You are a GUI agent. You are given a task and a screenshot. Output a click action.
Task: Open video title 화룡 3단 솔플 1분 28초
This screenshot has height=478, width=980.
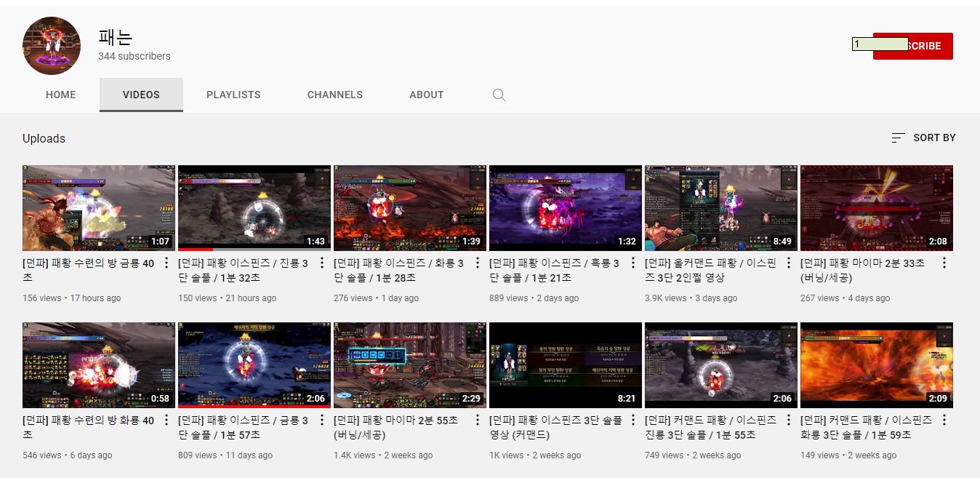click(399, 271)
